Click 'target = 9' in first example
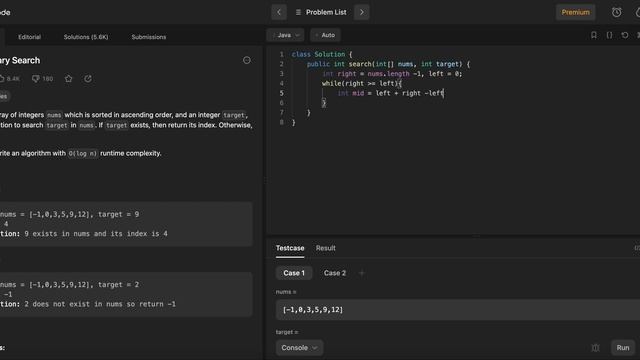The width and height of the screenshot is (640, 360). (118, 214)
